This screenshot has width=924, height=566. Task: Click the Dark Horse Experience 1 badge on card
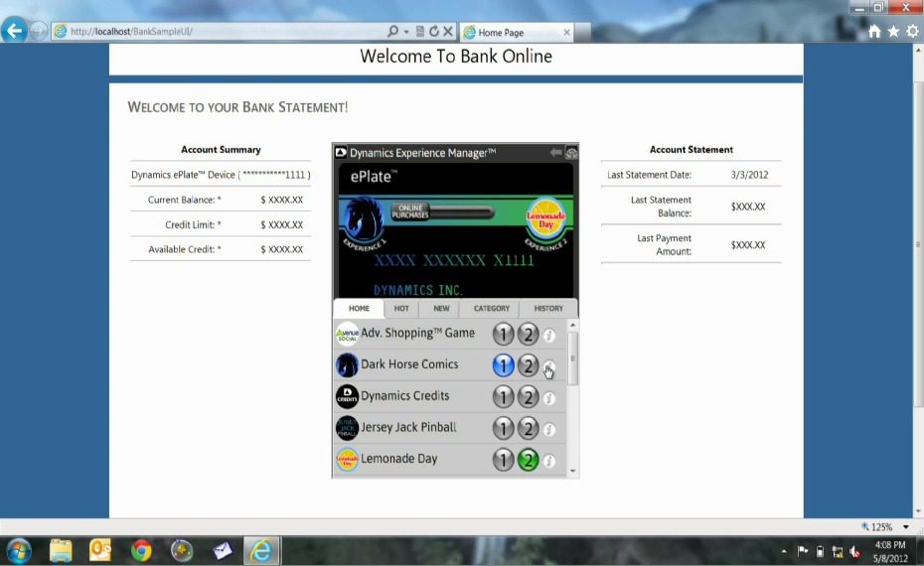[364, 223]
